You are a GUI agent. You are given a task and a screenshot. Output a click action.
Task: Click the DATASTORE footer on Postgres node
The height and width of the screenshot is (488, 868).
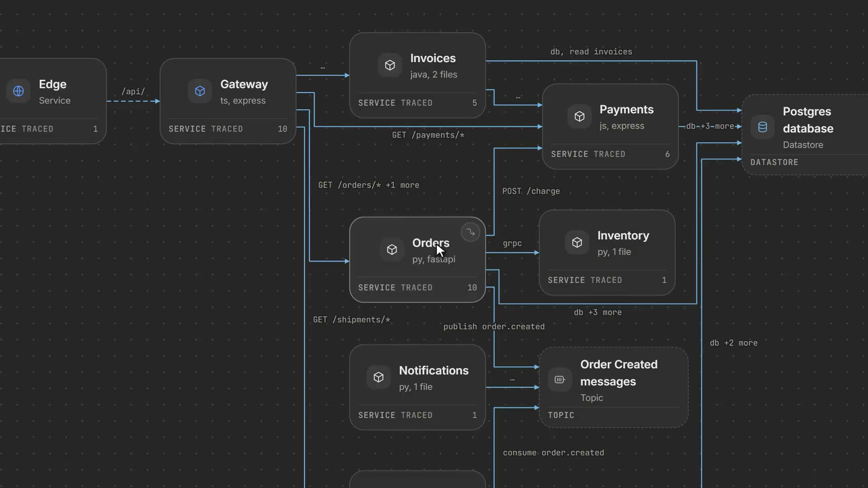774,162
